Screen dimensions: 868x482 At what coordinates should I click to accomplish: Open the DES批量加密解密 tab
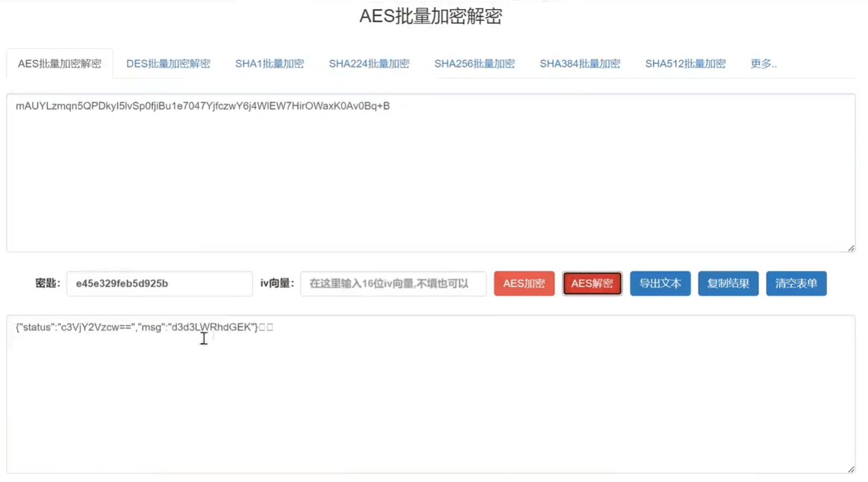tap(168, 64)
